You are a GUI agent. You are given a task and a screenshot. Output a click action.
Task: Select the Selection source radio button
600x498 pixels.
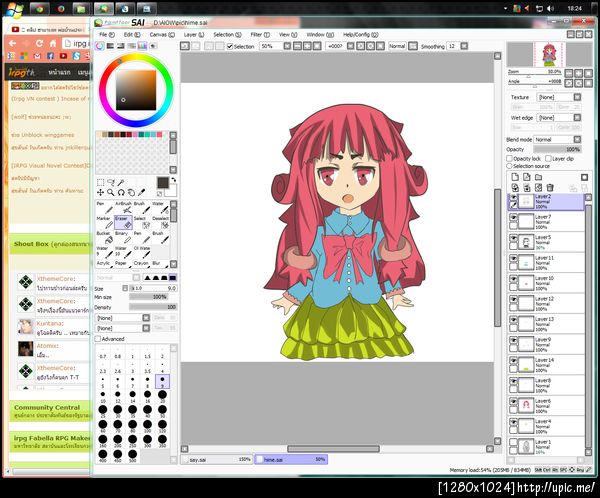point(509,166)
